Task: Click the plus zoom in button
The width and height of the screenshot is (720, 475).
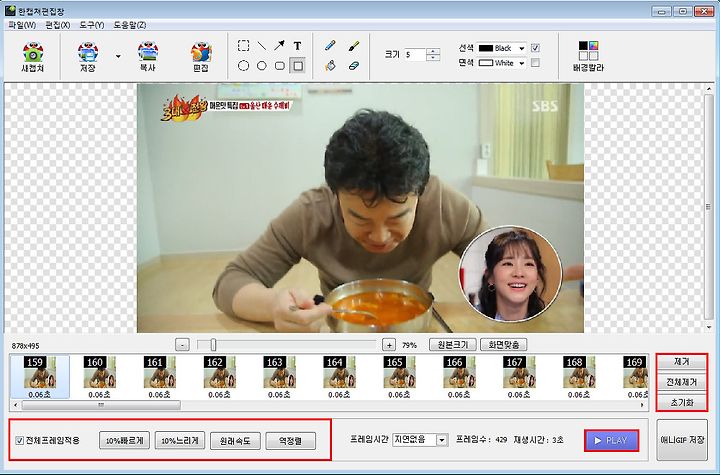Action: point(389,345)
